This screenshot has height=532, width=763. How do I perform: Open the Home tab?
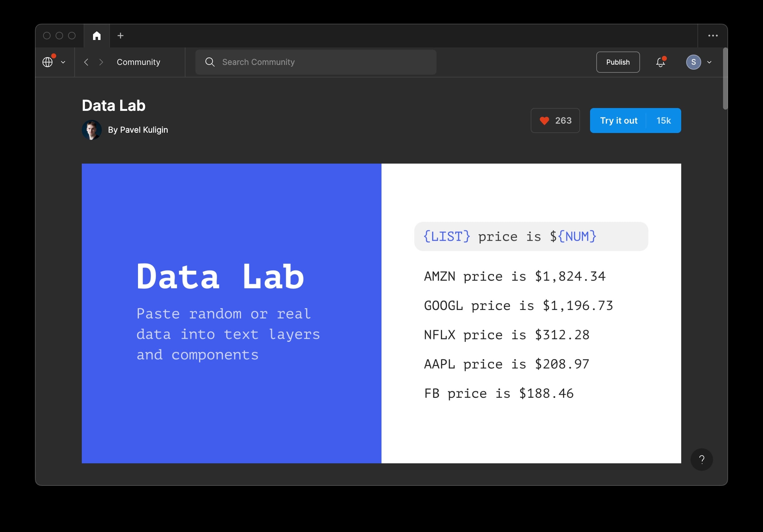point(97,36)
